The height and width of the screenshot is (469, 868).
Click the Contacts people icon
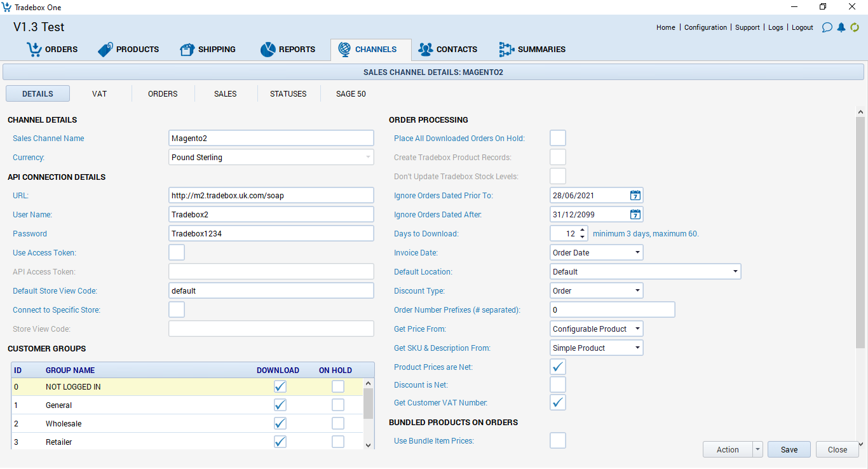pos(426,49)
